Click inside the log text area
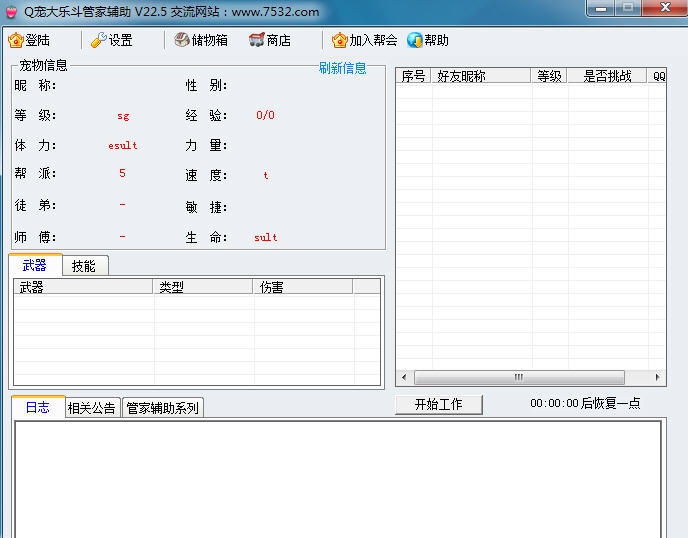This screenshot has height=538, width=688. pyautogui.click(x=338, y=479)
